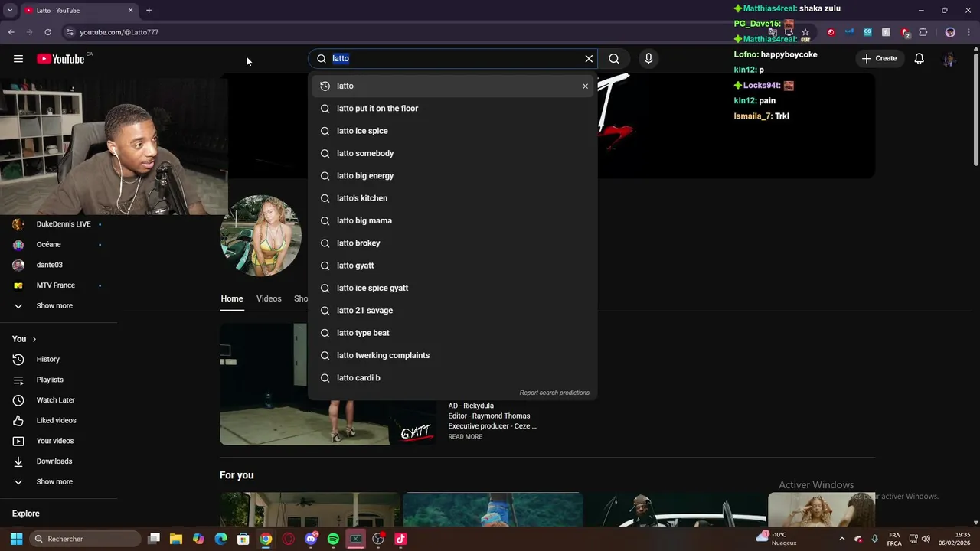The image size is (980, 551).
Task: Select suggestion 'latto 21 savage'
Action: (x=452, y=311)
